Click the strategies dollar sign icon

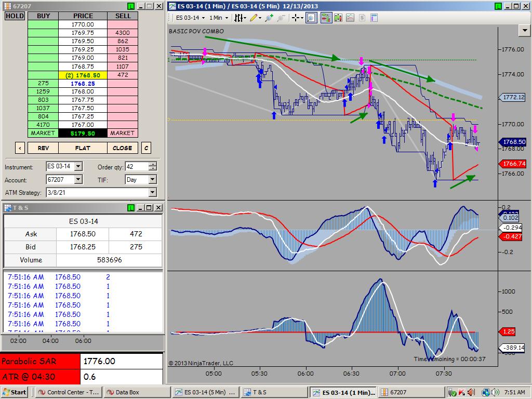pyautogui.click(x=362, y=18)
